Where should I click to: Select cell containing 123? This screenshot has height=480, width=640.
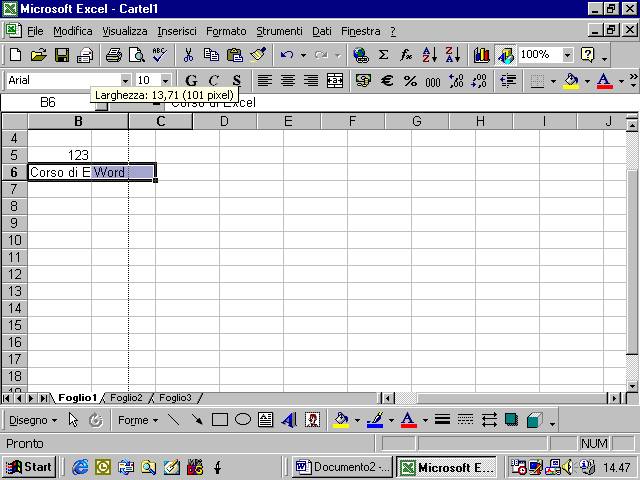coord(60,155)
